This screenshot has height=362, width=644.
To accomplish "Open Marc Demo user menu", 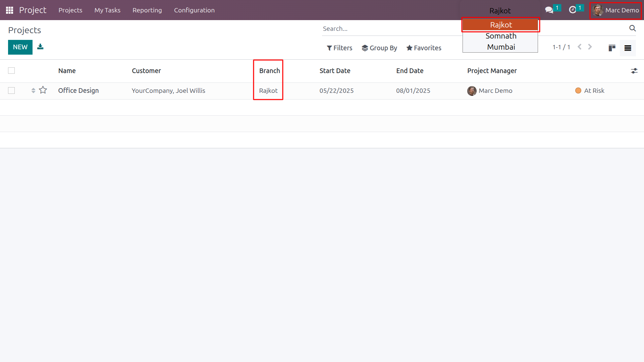I will (x=615, y=10).
